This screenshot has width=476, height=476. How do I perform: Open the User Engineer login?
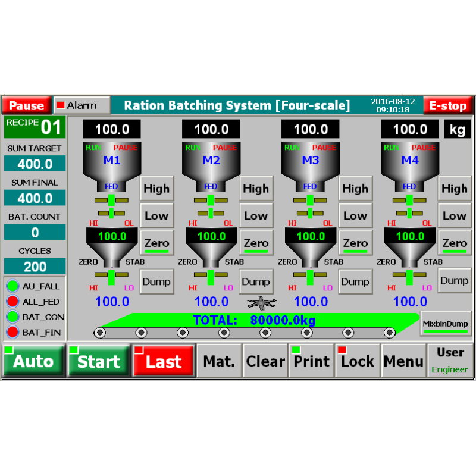click(450, 361)
